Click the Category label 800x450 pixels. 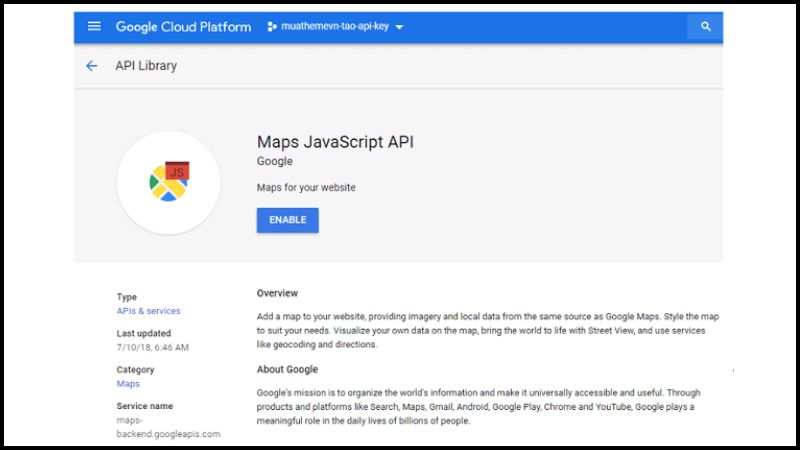(x=135, y=369)
